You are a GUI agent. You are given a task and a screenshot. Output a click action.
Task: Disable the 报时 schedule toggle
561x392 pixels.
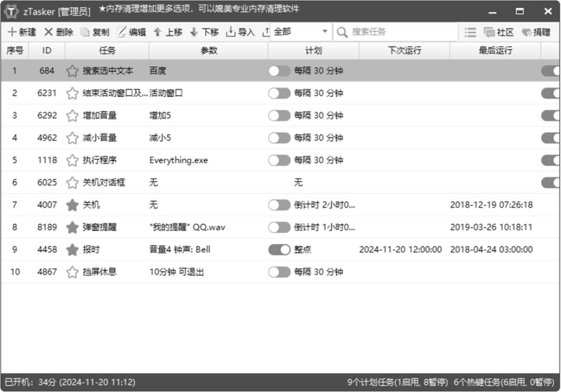(x=279, y=250)
